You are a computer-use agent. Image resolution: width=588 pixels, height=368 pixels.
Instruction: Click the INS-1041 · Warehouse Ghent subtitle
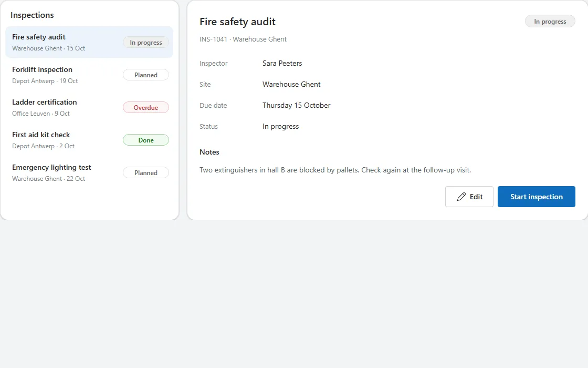click(x=243, y=39)
